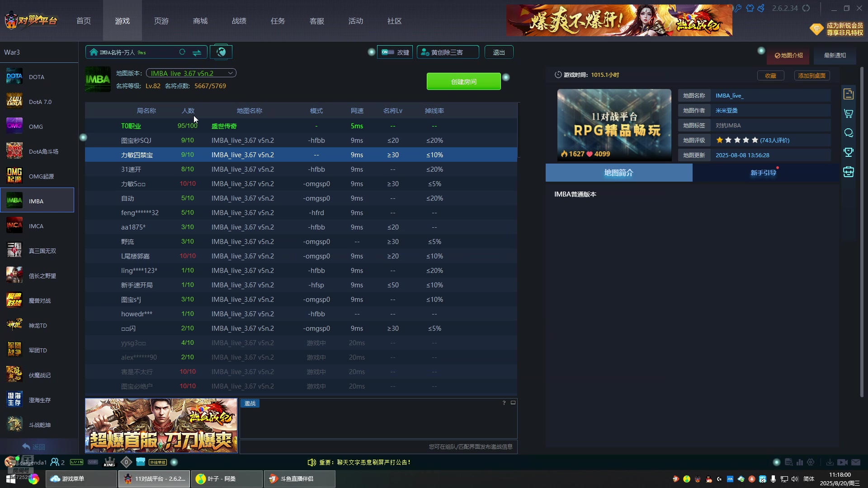
Task: Select DOTA in the War3 game list
Action: pyautogui.click(x=37, y=77)
